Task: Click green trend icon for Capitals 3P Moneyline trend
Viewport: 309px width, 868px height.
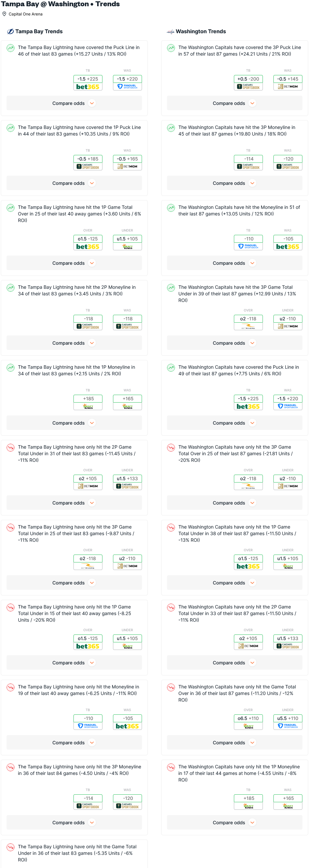Action: [x=171, y=128]
